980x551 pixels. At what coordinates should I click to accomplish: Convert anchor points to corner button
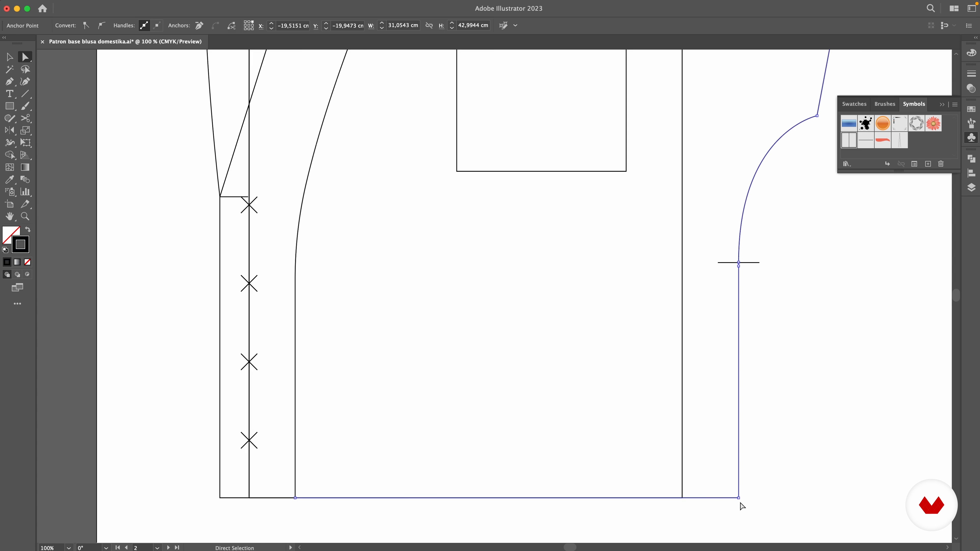tap(86, 26)
